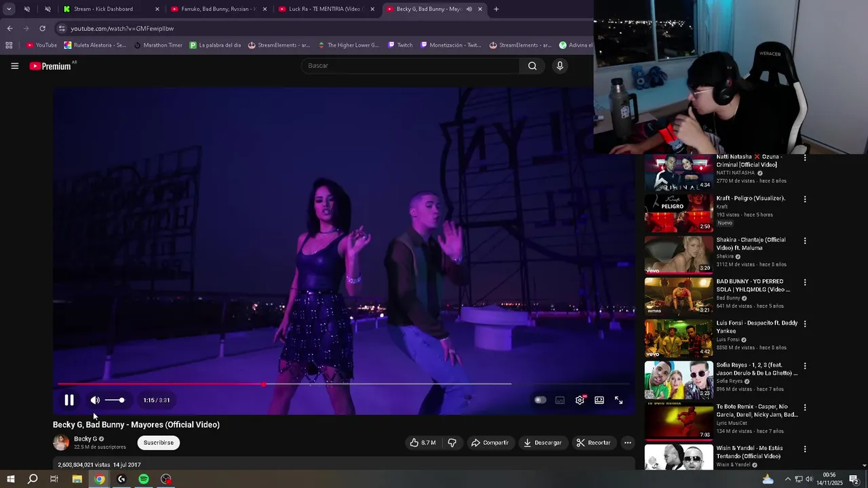Click the magnifier search button

pos(532,66)
